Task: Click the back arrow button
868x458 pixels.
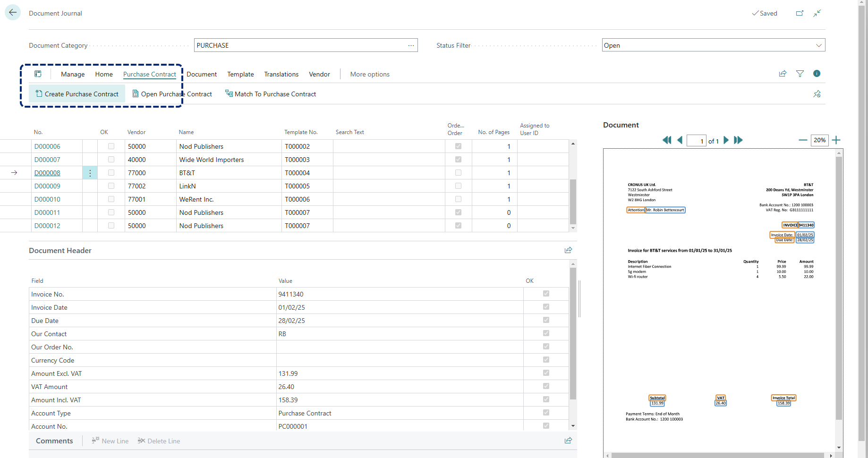Action: tap(13, 13)
